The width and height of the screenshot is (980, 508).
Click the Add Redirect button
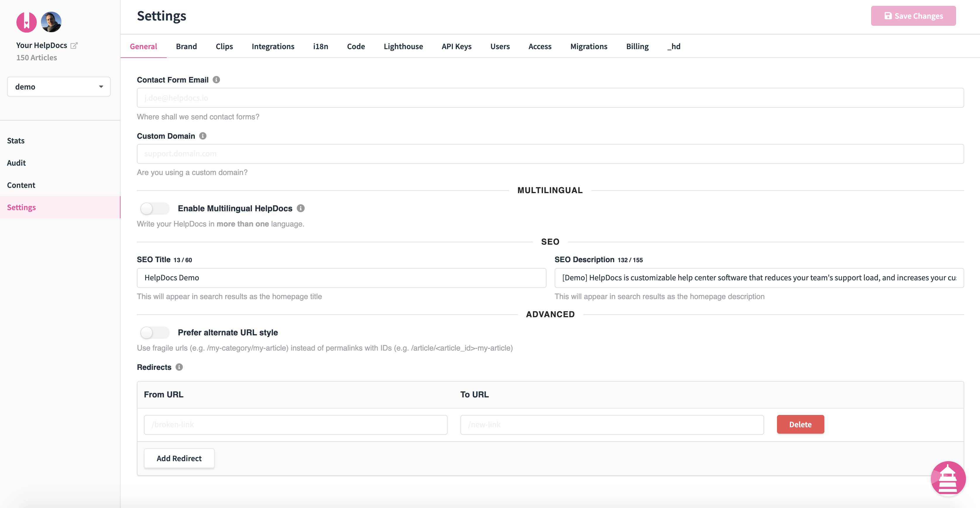179,458
